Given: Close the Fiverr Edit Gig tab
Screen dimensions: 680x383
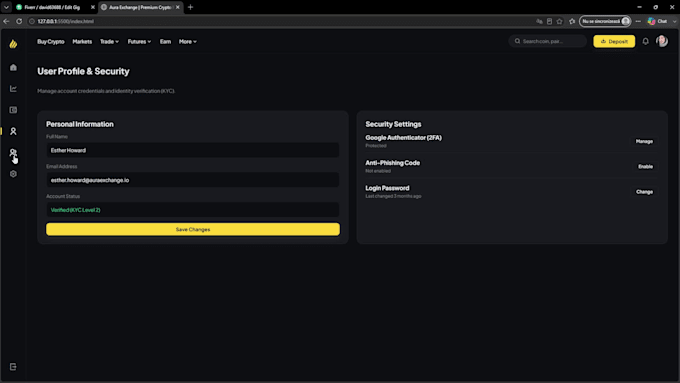Looking at the screenshot, I should [x=92, y=7].
